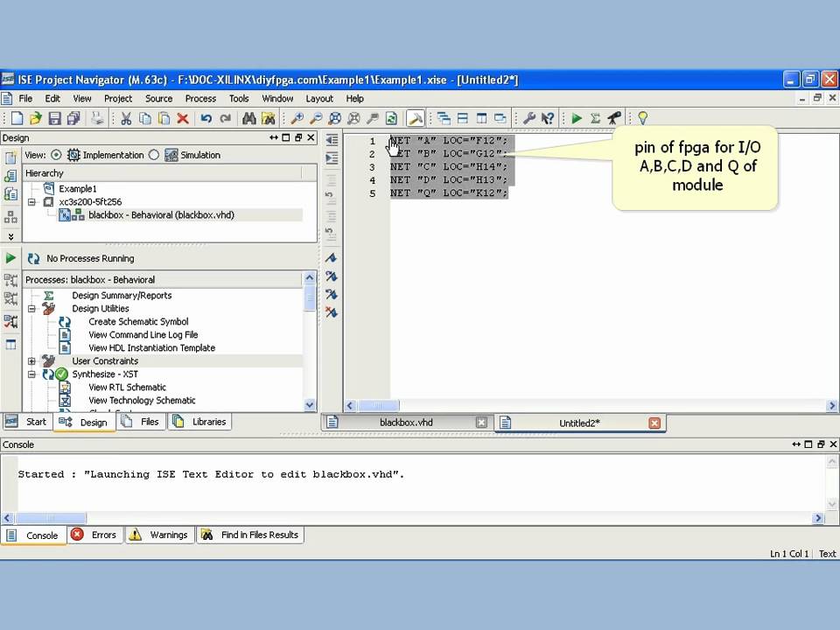Click the Console horizontal scrollbar thumb
840x630 pixels.
[x=51, y=518]
